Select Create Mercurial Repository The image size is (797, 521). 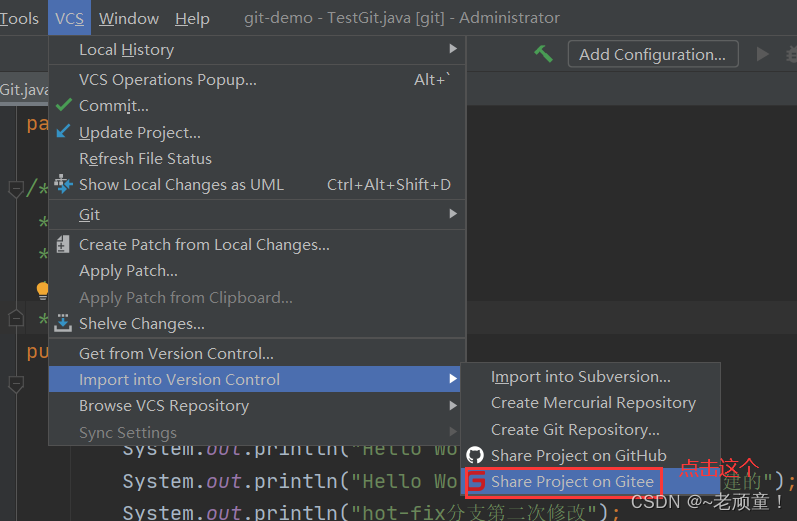591,403
